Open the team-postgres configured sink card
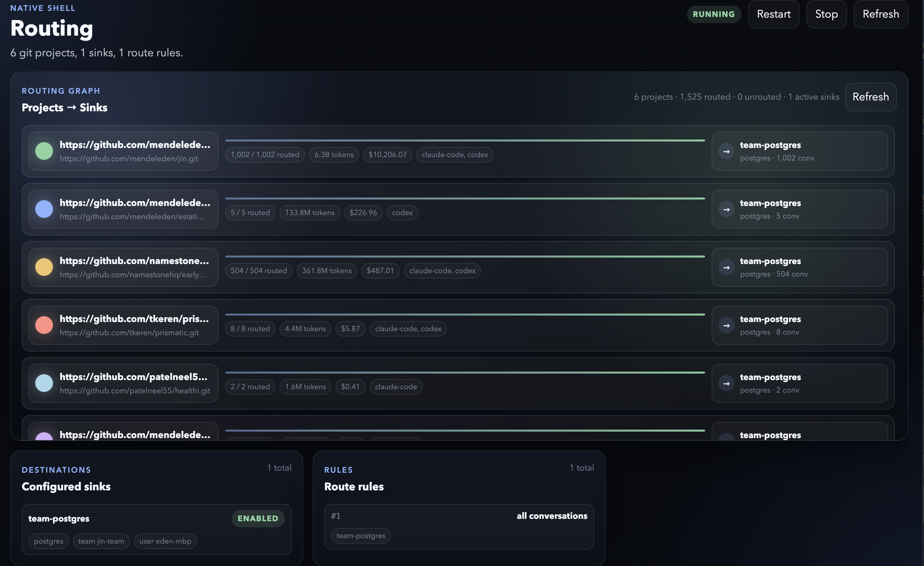Screen dimensions: 924x566 click(x=157, y=530)
